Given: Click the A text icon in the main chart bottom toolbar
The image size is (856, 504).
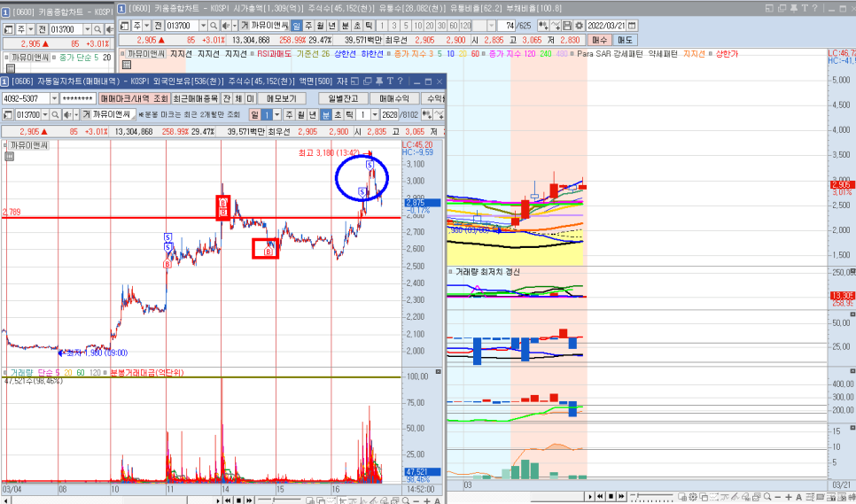Looking at the screenshot, I should 798,497.
